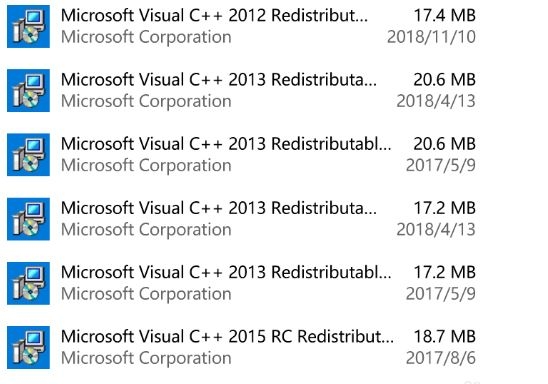Screen dimensions: 548x384
Task: Select Microsoft Visual C++ 2015 RC Redistributable title
Action: (227, 337)
